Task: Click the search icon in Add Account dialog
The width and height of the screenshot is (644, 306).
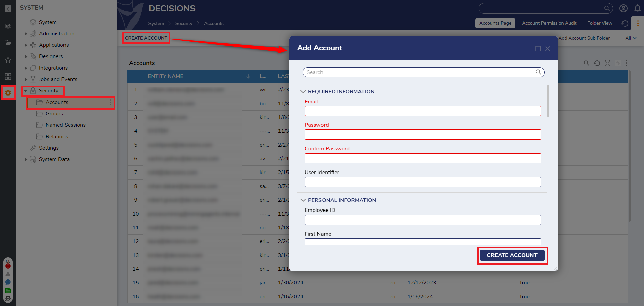Action: pos(538,72)
